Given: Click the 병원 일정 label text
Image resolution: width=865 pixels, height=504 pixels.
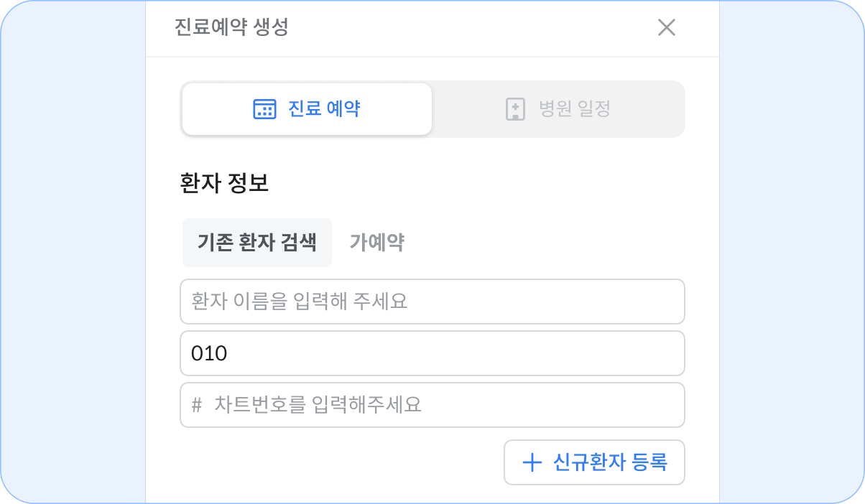Looking at the screenshot, I should (x=575, y=109).
